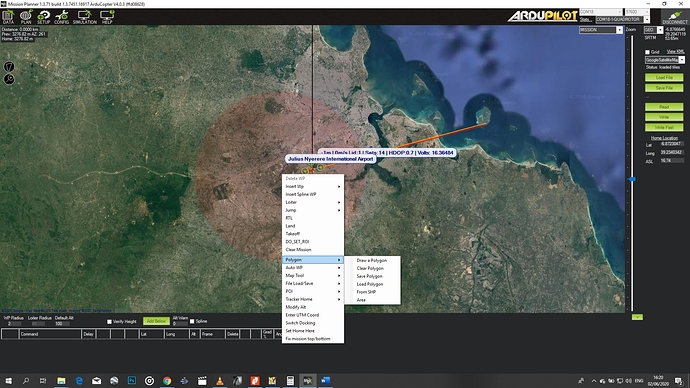The height and width of the screenshot is (388, 690).
Task: Select Clear Mission in context menu
Action: tap(298, 249)
